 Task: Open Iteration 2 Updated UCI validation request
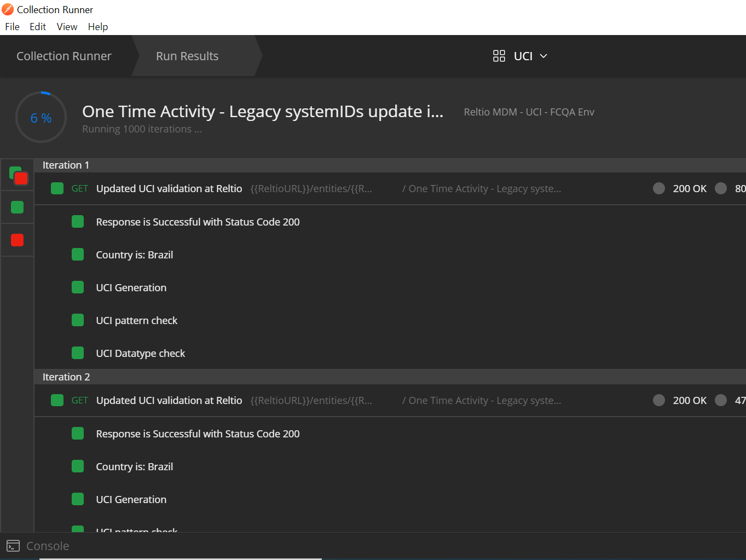point(169,401)
